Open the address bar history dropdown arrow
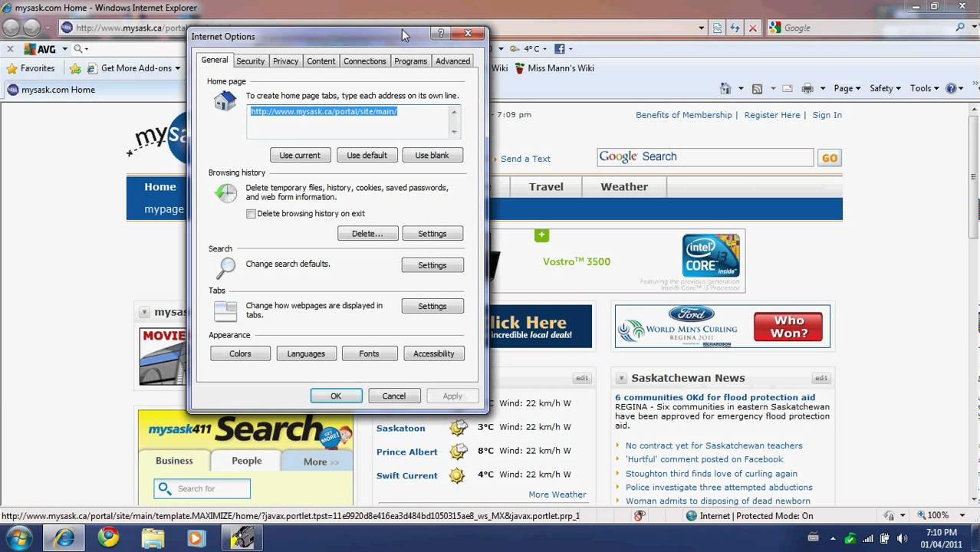This screenshot has width=980, height=552. [700, 28]
